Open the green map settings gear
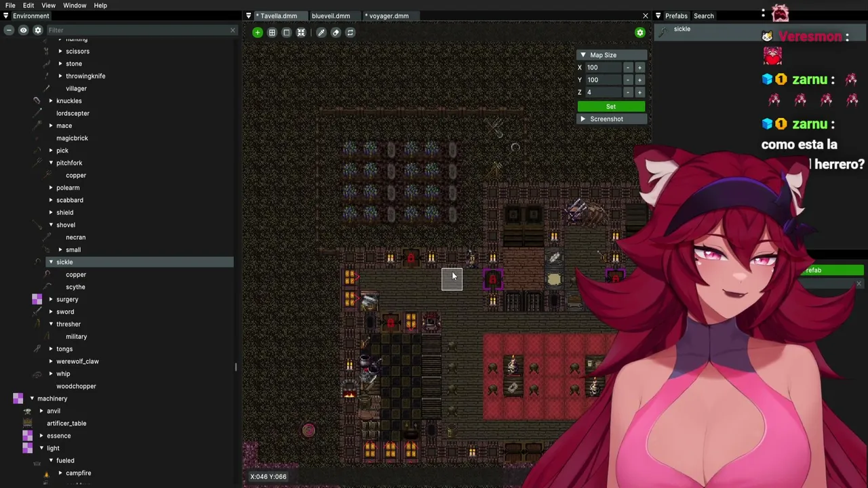Image resolution: width=868 pixels, height=488 pixels. pyautogui.click(x=639, y=33)
